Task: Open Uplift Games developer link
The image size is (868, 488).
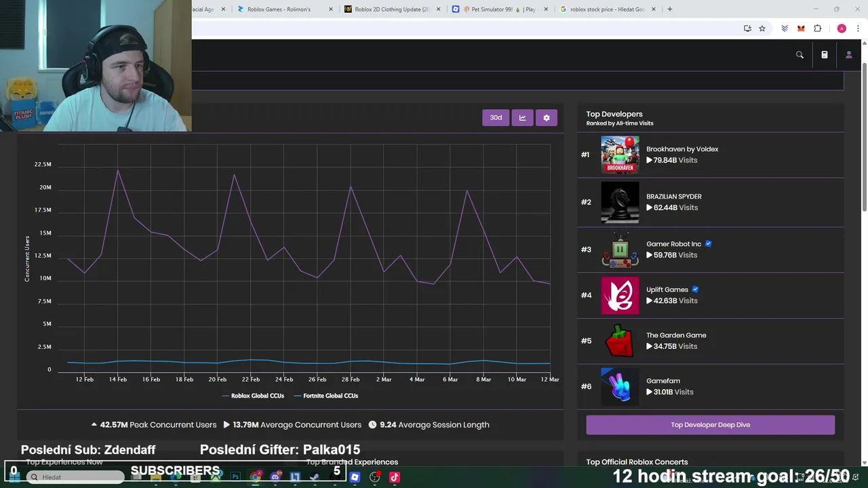Action: pyautogui.click(x=667, y=289)
